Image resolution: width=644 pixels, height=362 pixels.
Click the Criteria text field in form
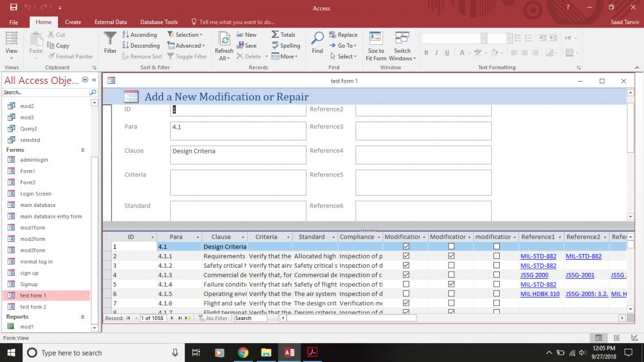[x=238, y=182]
